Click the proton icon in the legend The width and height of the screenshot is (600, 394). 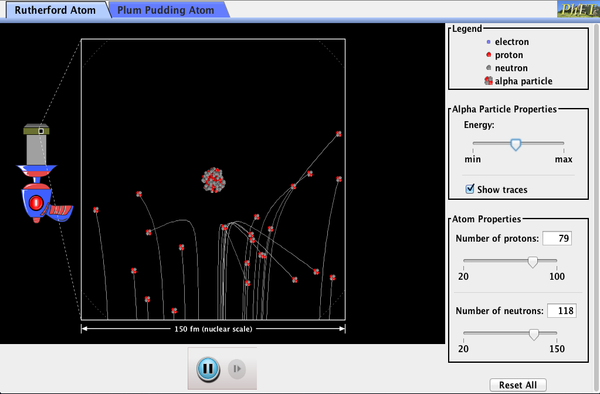click(x=488, y=55)
